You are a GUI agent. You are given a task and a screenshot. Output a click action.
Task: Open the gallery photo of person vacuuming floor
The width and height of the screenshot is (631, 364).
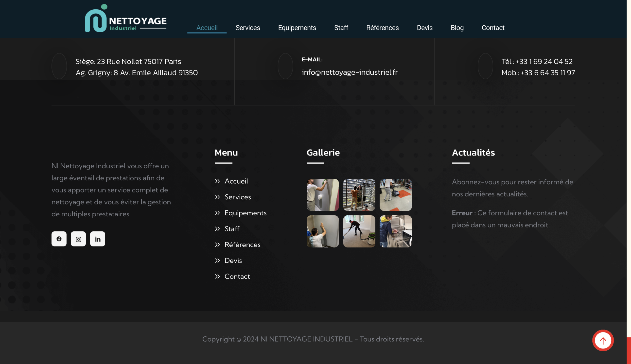pos(359,231)
